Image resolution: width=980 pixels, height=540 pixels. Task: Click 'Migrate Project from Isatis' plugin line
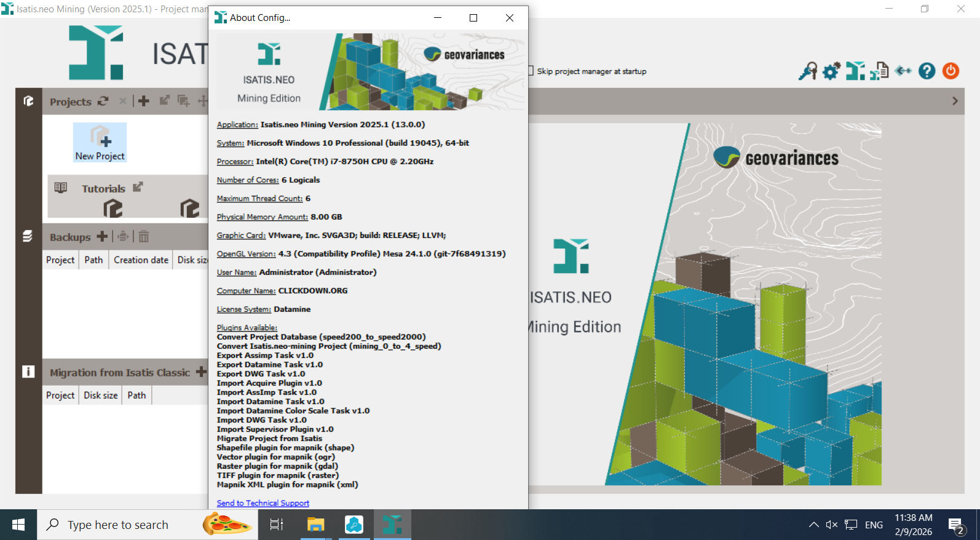(269, 439)
